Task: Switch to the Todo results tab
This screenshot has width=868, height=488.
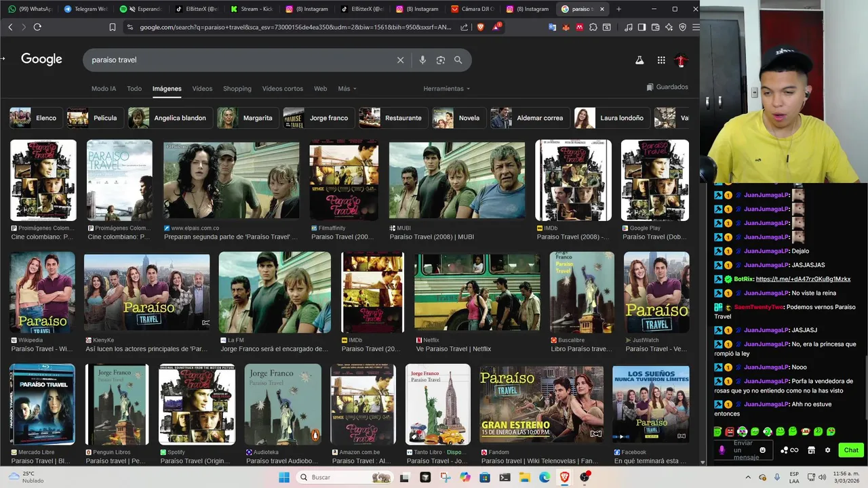Action: click(134, 89)
